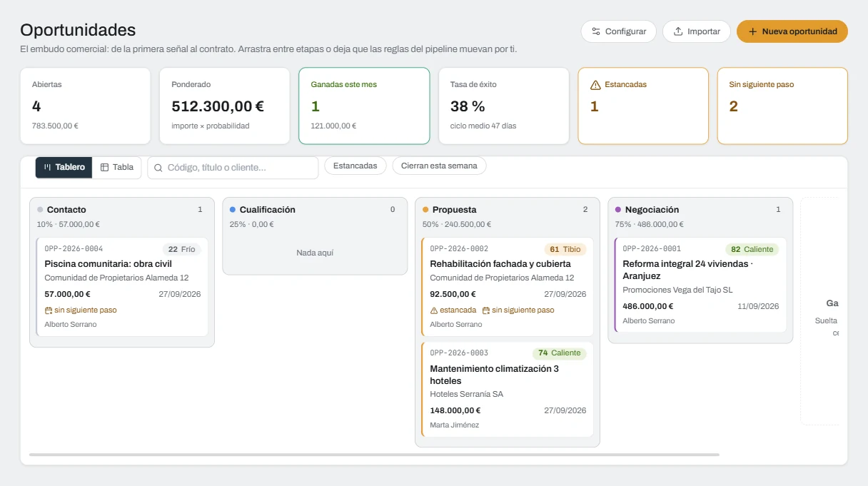
Task: Click the '82 Caliente' score badge
Action: click(x=752, y=250)
